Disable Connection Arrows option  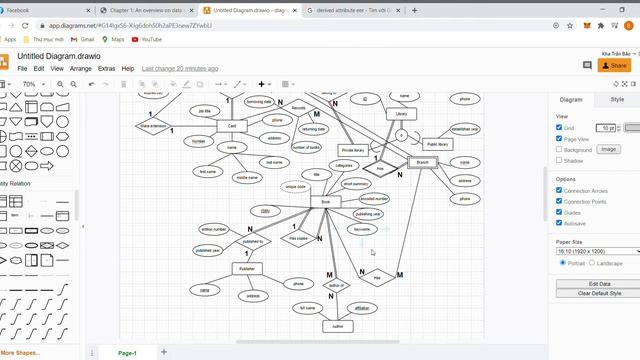559,190
